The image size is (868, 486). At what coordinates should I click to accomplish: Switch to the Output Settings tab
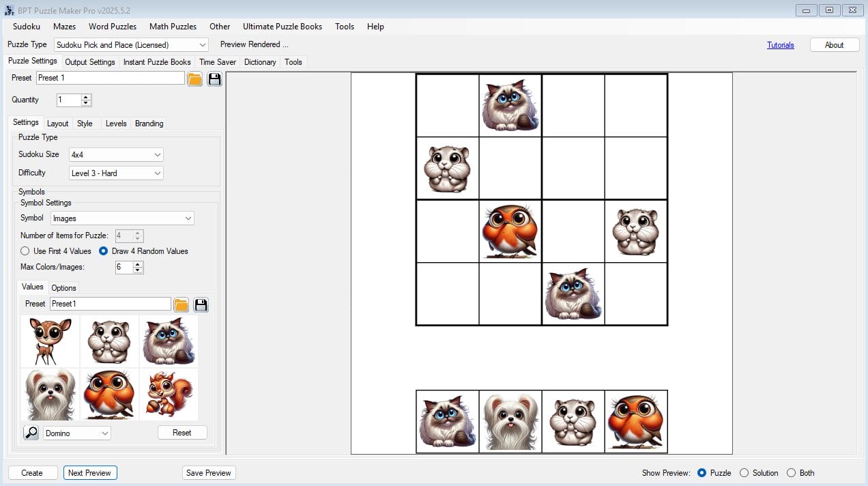coord(89,61)
